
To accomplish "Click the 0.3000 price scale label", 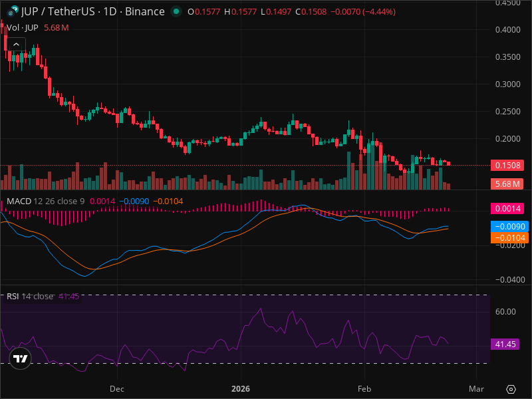I will 508,84.
